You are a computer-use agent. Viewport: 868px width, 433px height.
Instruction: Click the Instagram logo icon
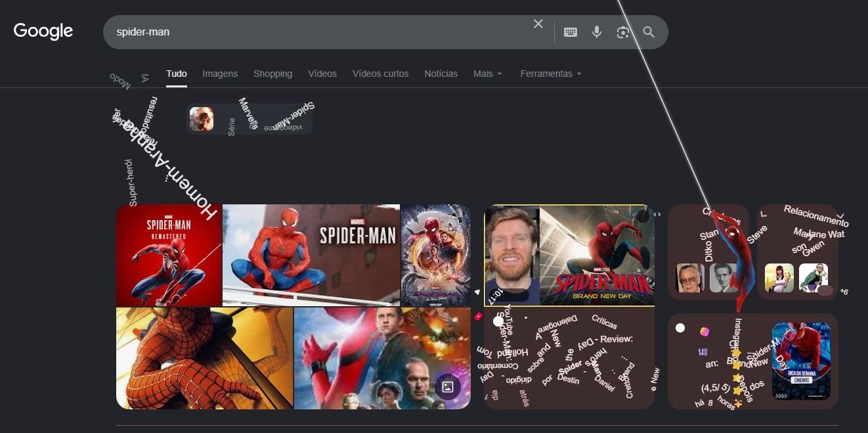point(705,332)
